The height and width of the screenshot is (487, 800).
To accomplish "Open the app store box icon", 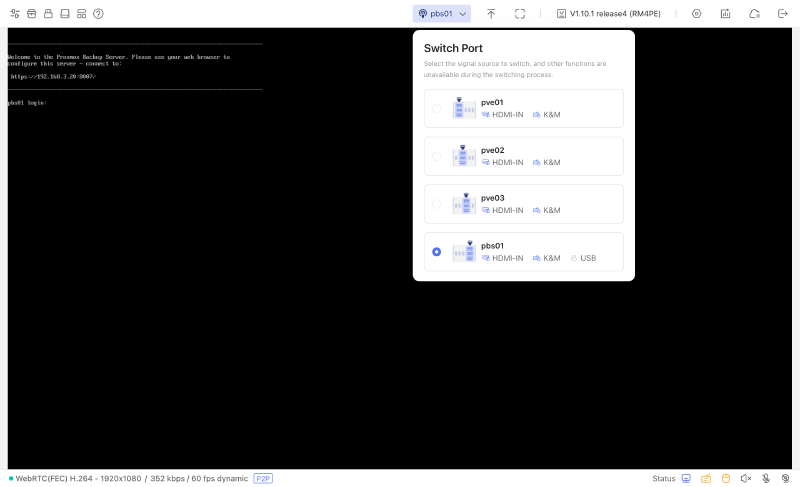I will 32,14.
